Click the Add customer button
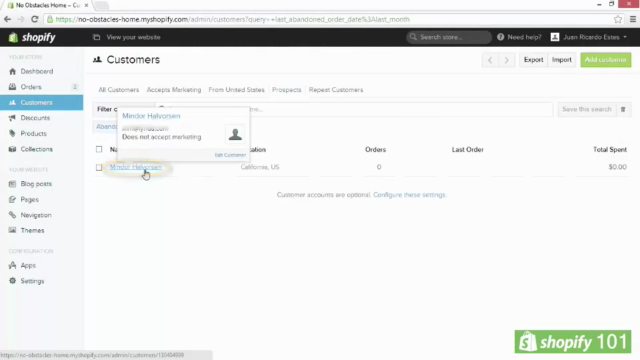640x360 pixels. (x=606, y=60)
